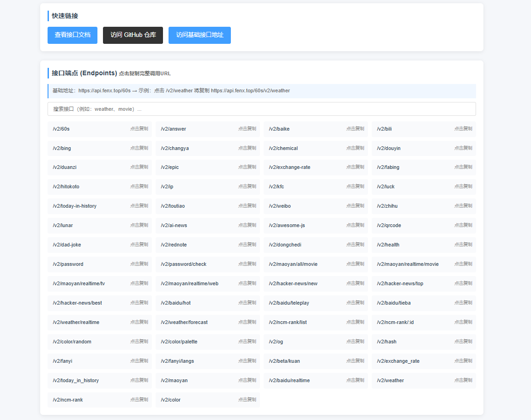Click the /v2/maoyan/realtime/movie endpoint

pos(423,264)
